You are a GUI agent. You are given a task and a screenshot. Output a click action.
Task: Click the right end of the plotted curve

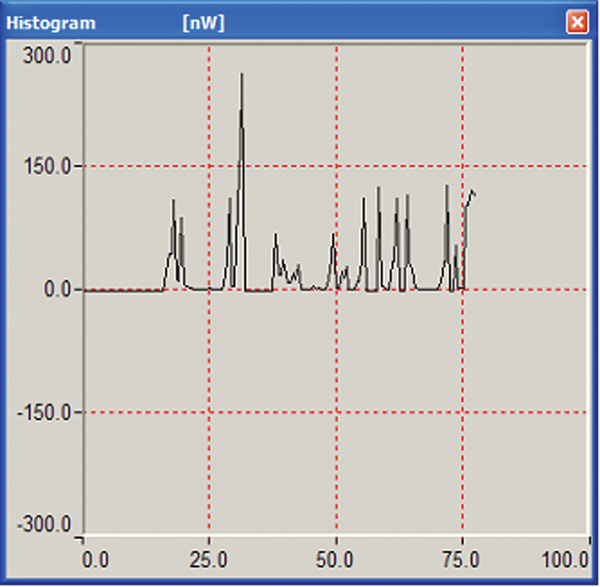(474, 193)
